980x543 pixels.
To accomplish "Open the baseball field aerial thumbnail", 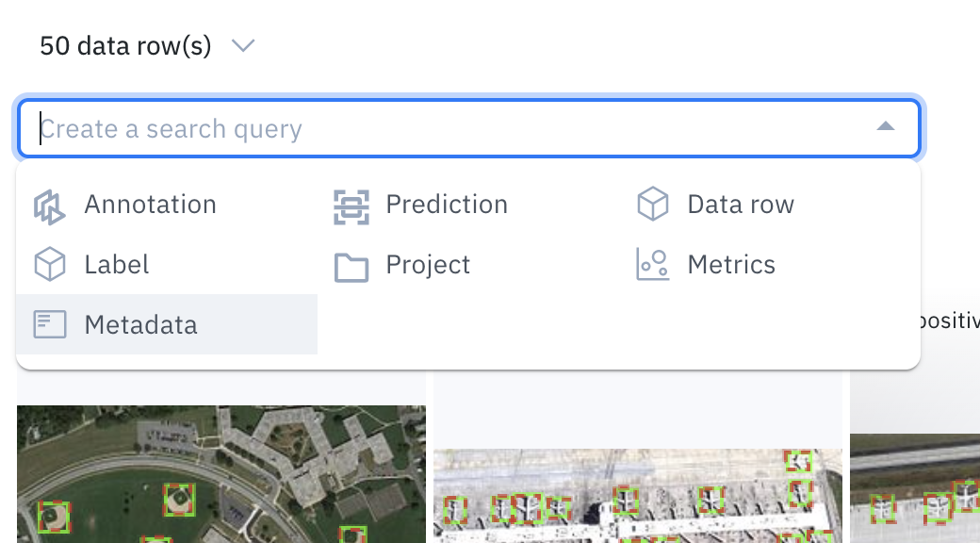I will tap(221, 474).
